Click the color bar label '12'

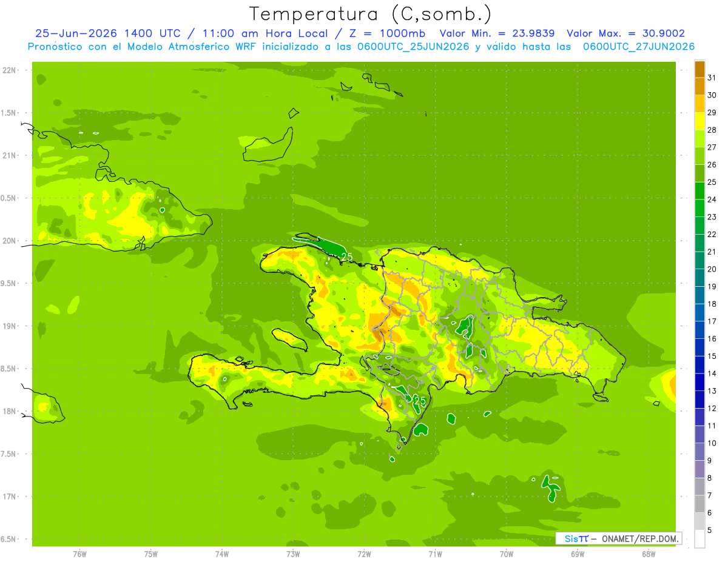(712, 409)
